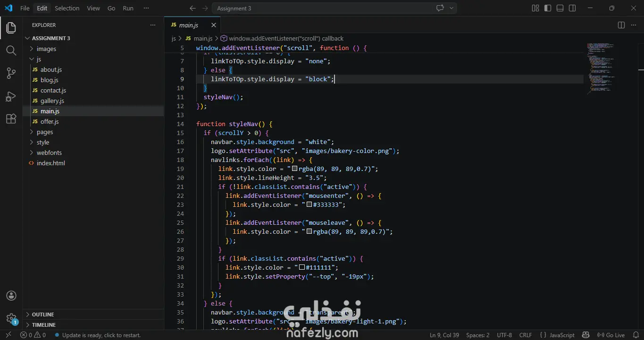
Task: Show the errors and warnings problems count
Action: [x=33, y=335]
